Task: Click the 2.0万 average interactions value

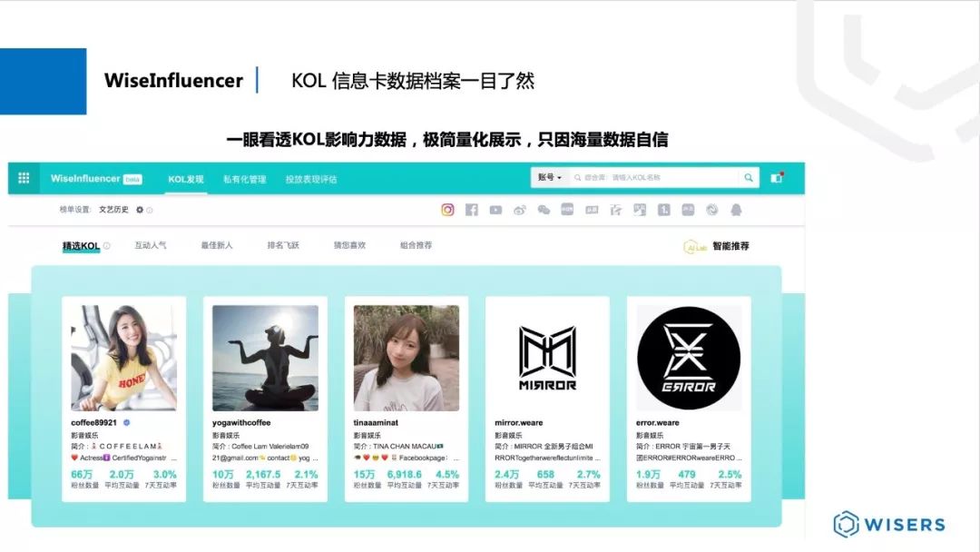Action: click(122, 475)
